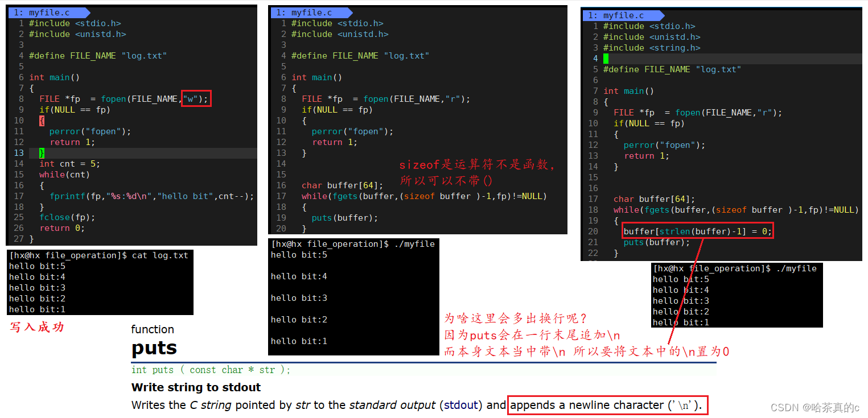Viewport: 868px width, 418px height.
Task: Click "char buffer[64];" in the middle editor
Action: click(x=342, y=185)
